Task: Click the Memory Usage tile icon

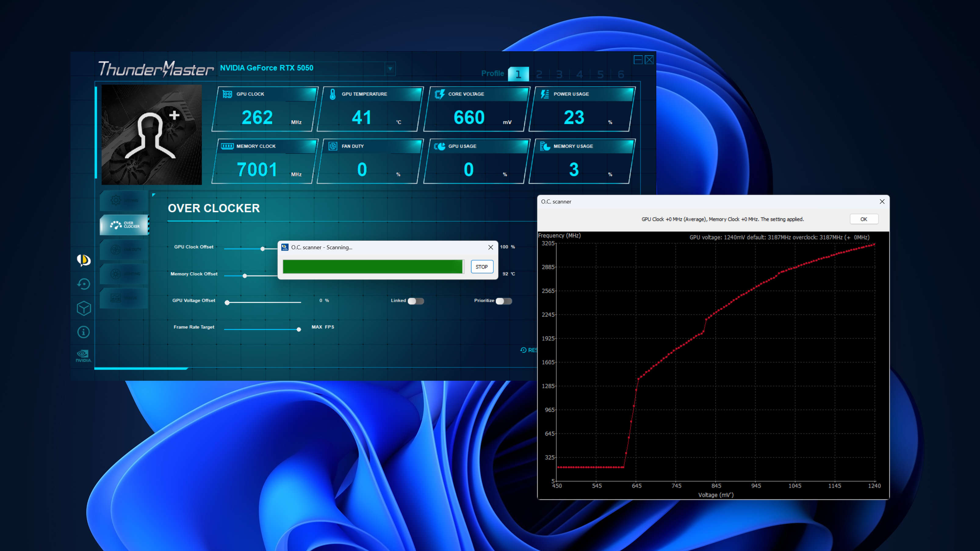Action: 545,146
